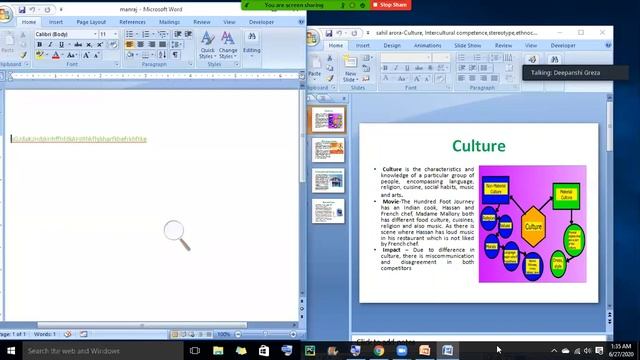Apply Superscript in Word's Font group
Screen dimensions: 640x360
click(100, 44)
